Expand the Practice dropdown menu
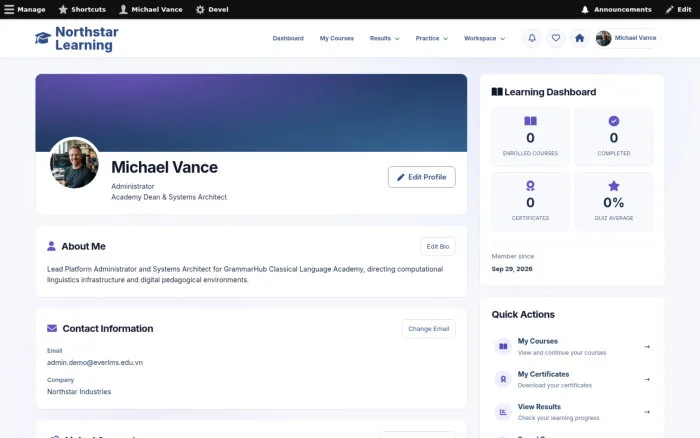 pos(431,38)
